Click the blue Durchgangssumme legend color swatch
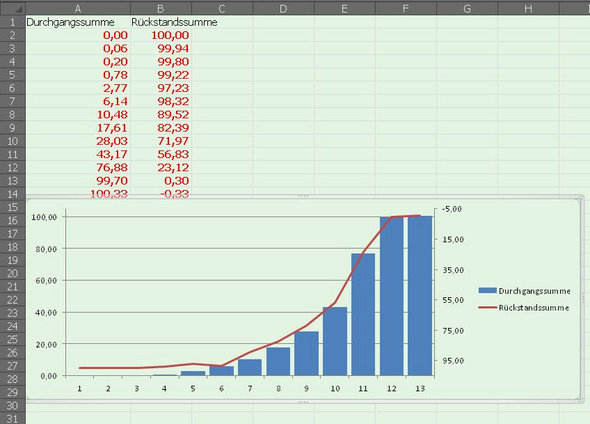This screenshot has height=424, width=590. tap(488, 290)
